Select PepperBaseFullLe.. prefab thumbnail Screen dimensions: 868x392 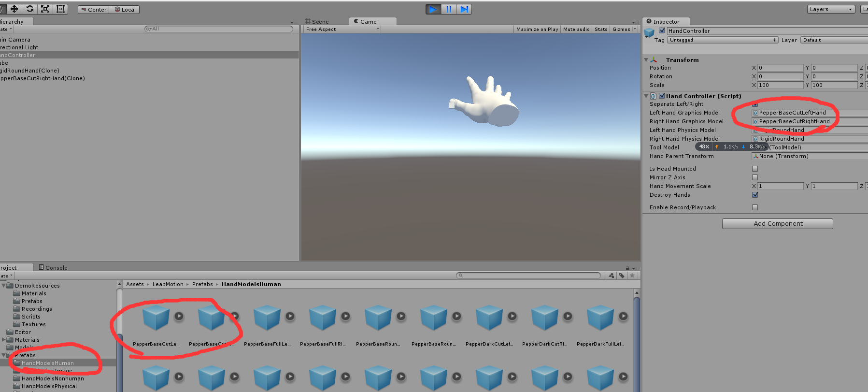[x=267, y=317]
